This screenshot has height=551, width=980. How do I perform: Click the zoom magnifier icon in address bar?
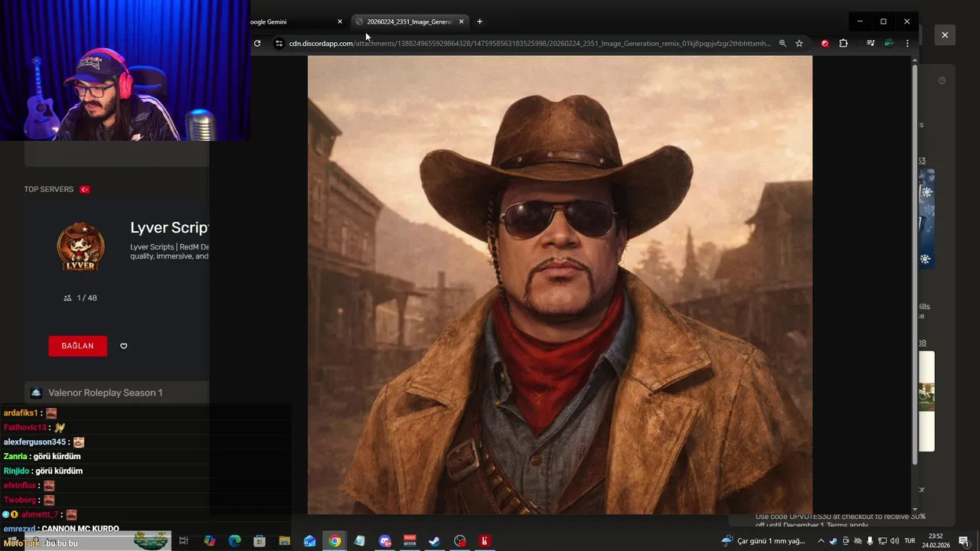click(x=782, y=44)
